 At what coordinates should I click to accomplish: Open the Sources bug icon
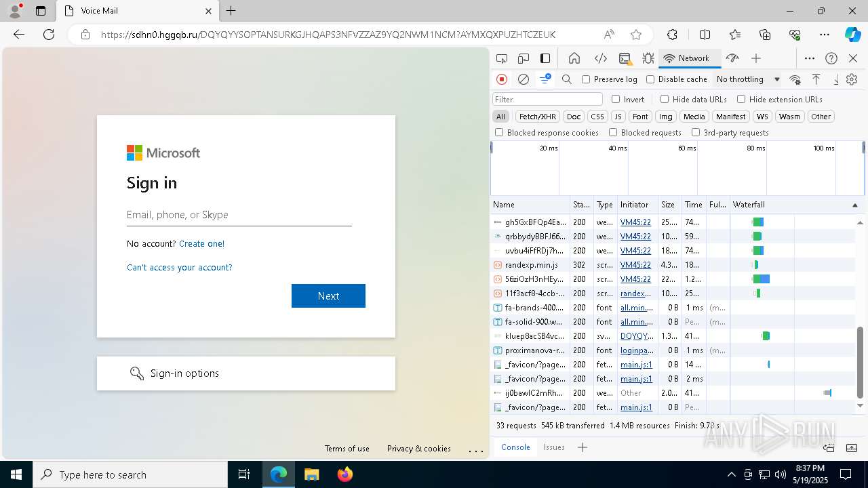point(648,58)
